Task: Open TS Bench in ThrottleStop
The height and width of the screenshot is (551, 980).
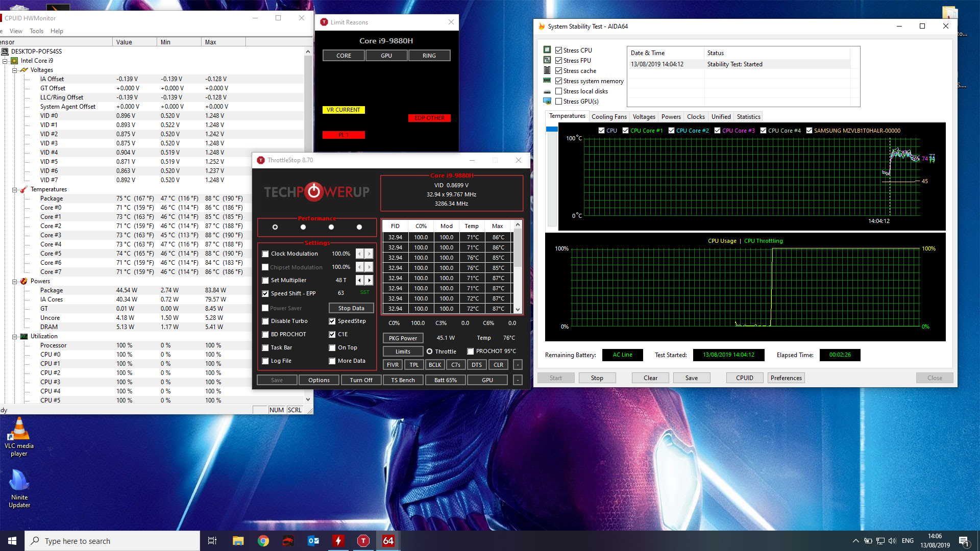Action: [403, 380]
